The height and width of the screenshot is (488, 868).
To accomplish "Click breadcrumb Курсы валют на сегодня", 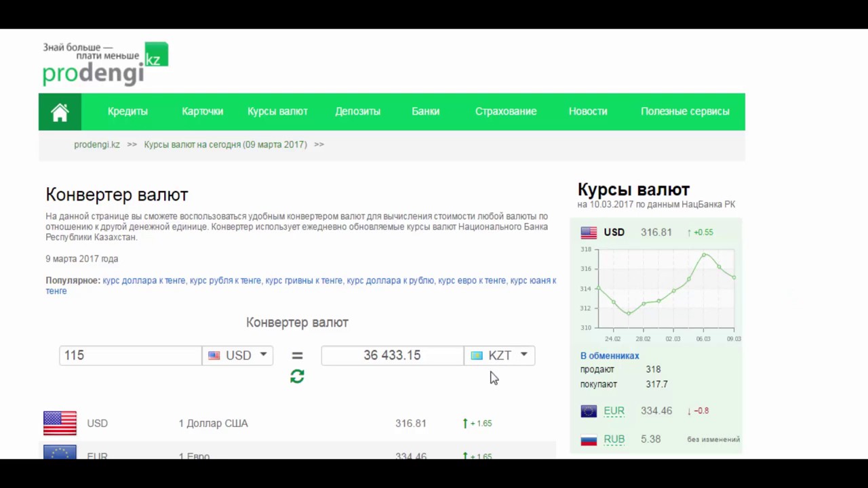I will point(225,144).
